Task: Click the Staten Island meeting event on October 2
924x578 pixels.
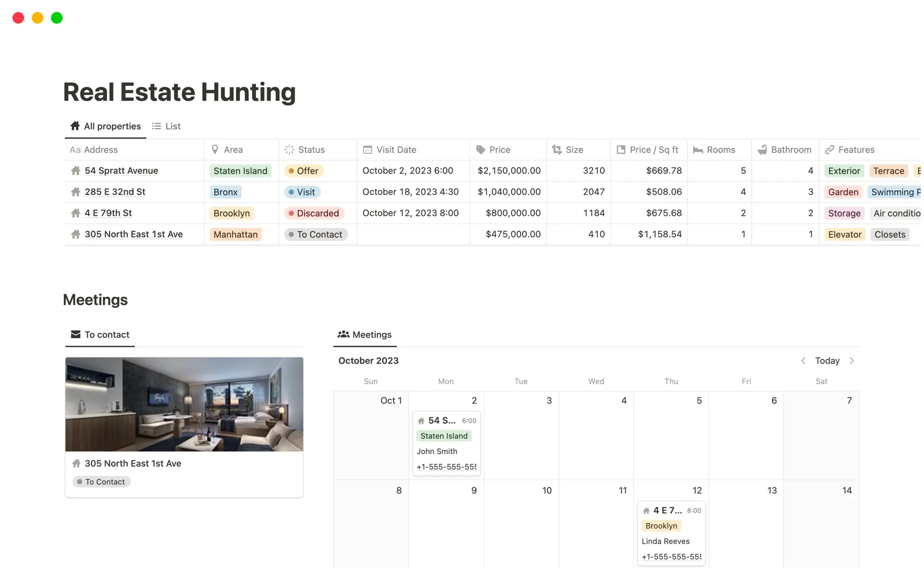Action: (445, 436)
